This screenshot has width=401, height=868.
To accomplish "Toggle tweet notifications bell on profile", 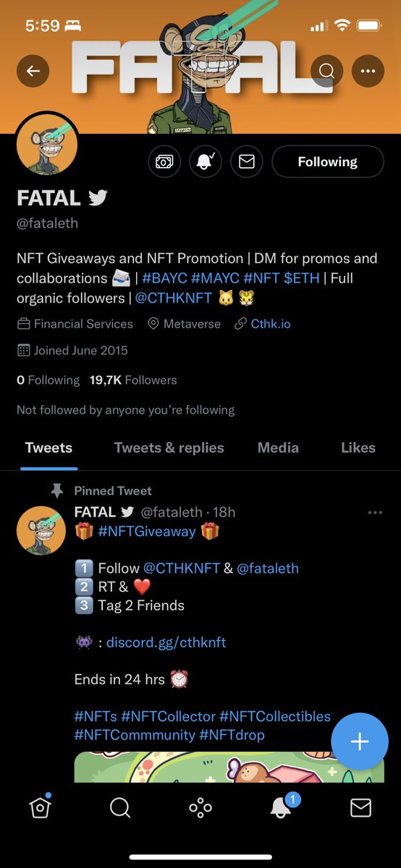I will click(206, 162).
